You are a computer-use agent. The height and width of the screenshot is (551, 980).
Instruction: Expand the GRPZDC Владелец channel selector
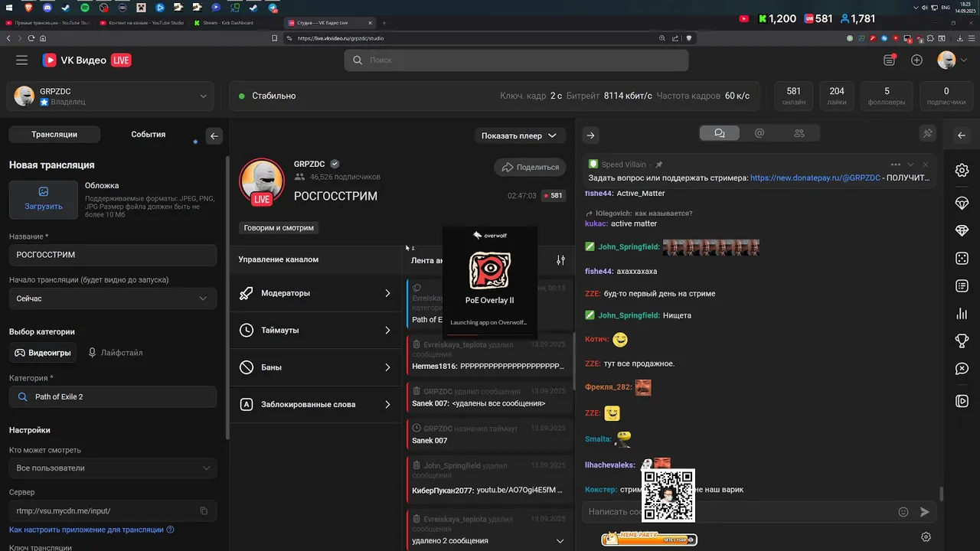(112, 96)
